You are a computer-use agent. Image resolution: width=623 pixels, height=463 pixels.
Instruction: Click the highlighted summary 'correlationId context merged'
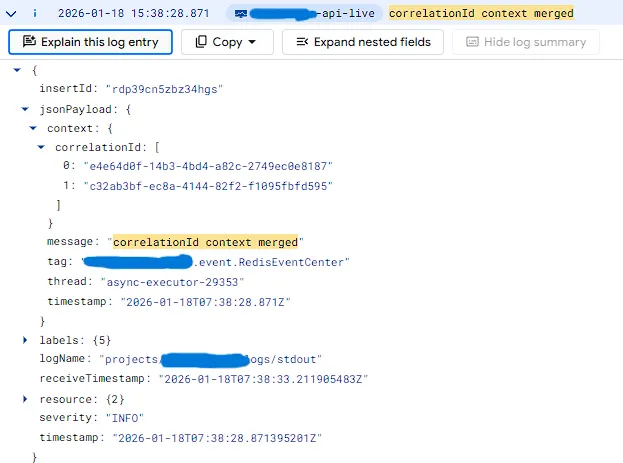coord(481,14)
